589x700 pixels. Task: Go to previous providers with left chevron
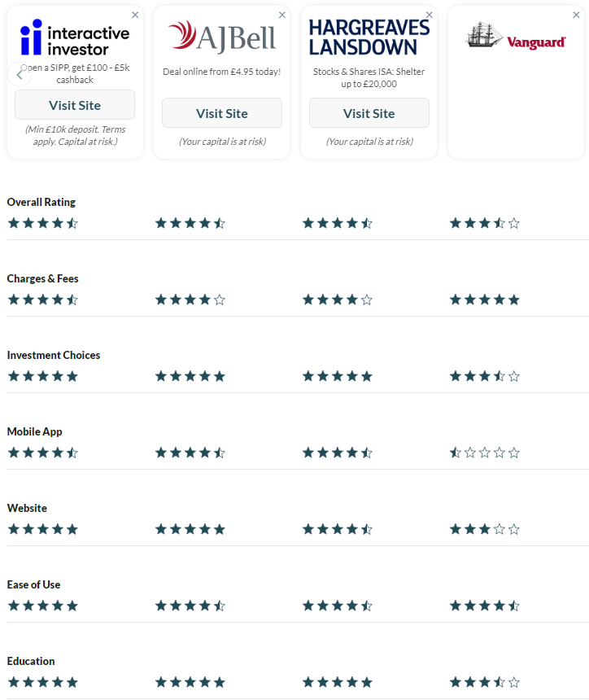[20, 75]
